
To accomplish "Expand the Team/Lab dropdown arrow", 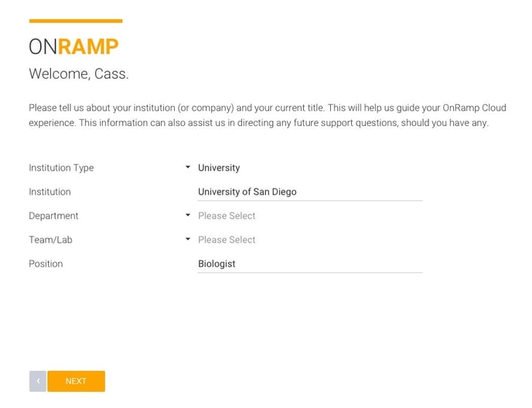I will 188,239.
